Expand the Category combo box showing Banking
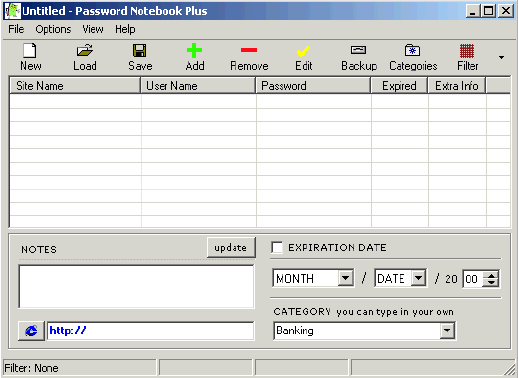Image resolution: width=518 pixels, height=378 pixels. point(447,331)
